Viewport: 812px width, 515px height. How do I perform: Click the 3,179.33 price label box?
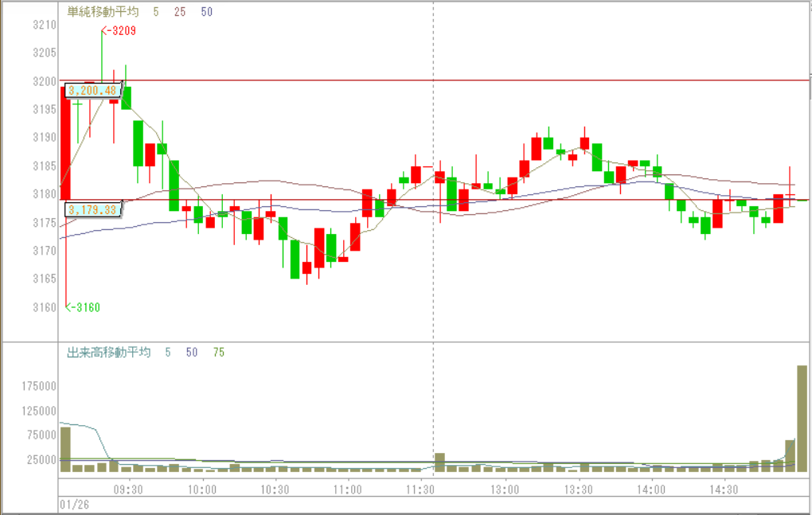tap(92, 210)
